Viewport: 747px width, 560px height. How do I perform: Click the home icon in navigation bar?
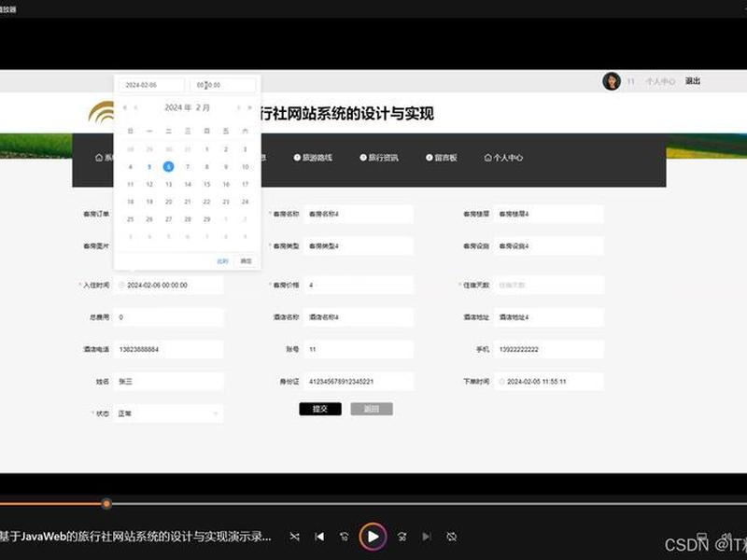pos(99,158)
